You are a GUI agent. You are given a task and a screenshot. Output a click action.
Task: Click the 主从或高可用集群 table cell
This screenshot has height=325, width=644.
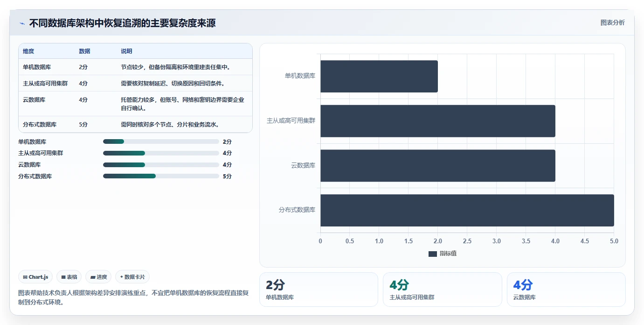[x=45, y=84]
